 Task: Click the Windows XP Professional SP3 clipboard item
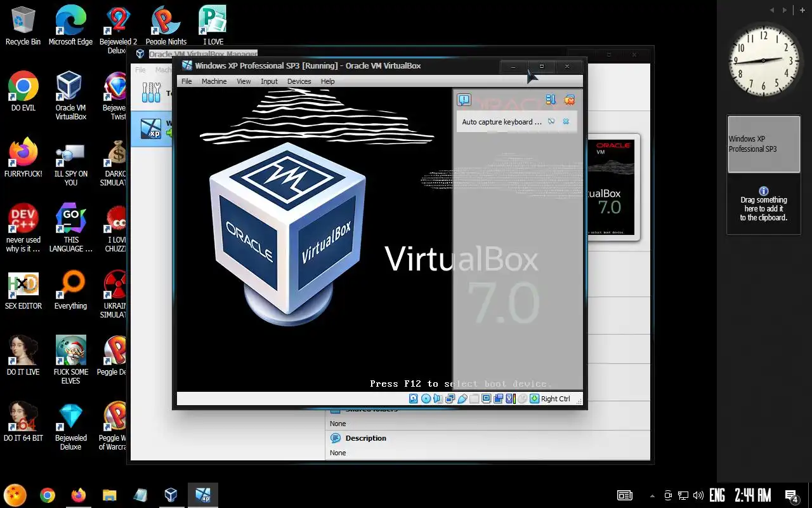click(x=764, y=144)
